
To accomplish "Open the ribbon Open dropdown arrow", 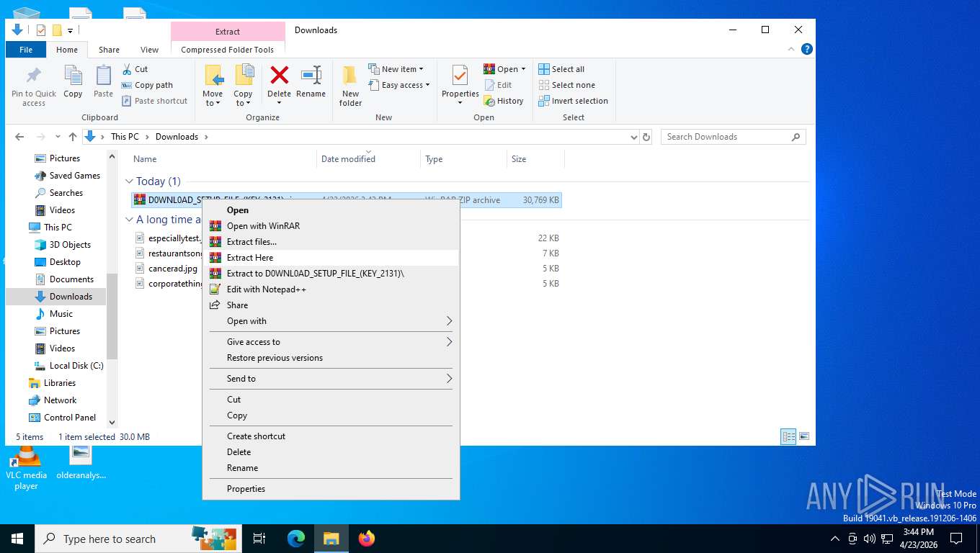I will tap(523, 69).
